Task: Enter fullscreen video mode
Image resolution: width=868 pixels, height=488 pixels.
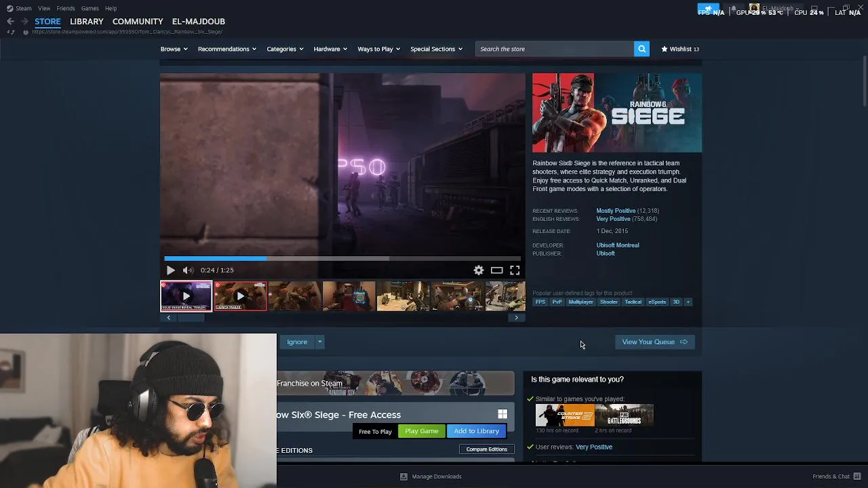Action: pos(515,270)
